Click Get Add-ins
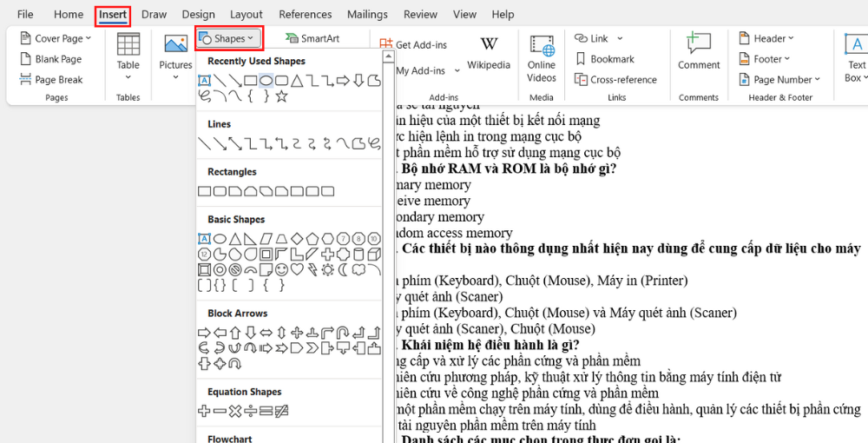This screenshot has height=443, width=868. [x=413, y=45]
